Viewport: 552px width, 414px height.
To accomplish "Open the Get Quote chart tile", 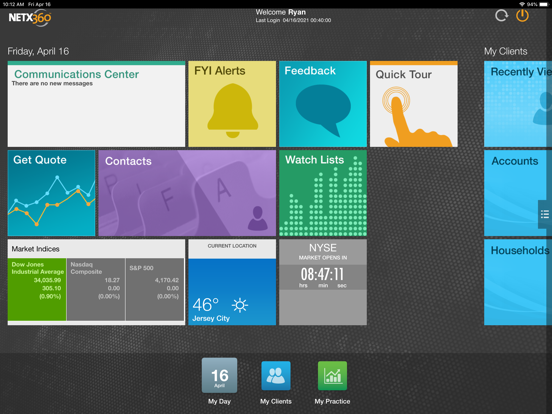I will pyautogui.click(x=51, y=193).
